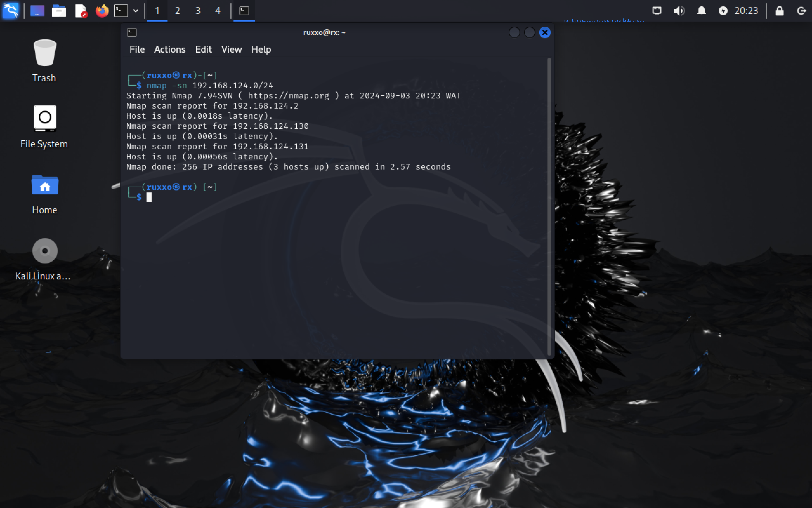The width and height of the screenshot is (812, 508).
Task: Click scan report line for 192.168.124.131
Action: click(x=217, y=146)
